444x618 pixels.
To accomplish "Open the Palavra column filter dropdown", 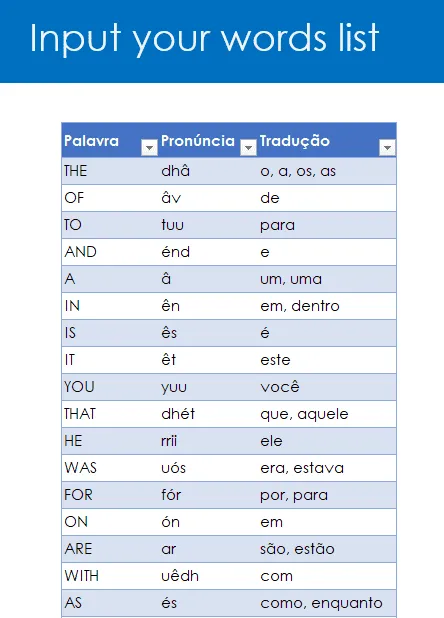I will 149,147.
